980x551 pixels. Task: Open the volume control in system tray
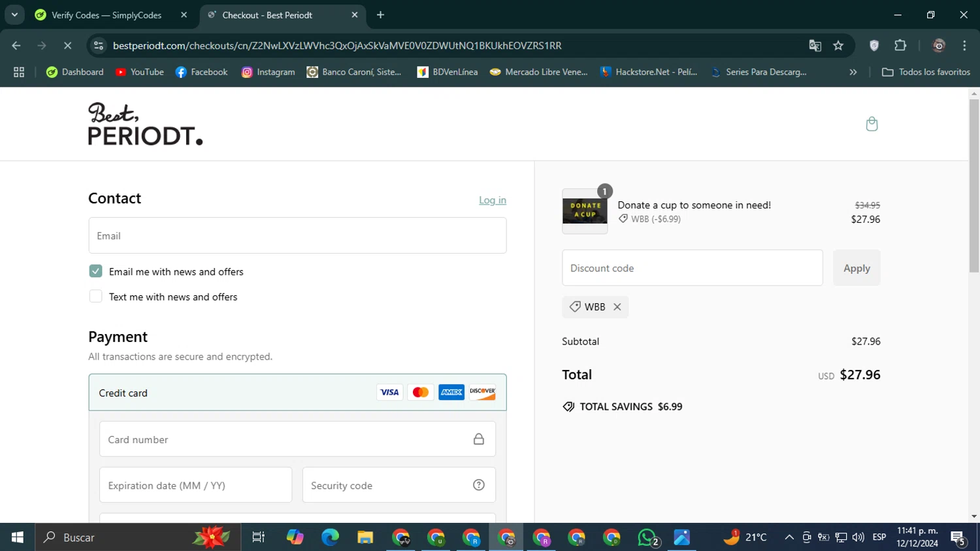(858, 537)
